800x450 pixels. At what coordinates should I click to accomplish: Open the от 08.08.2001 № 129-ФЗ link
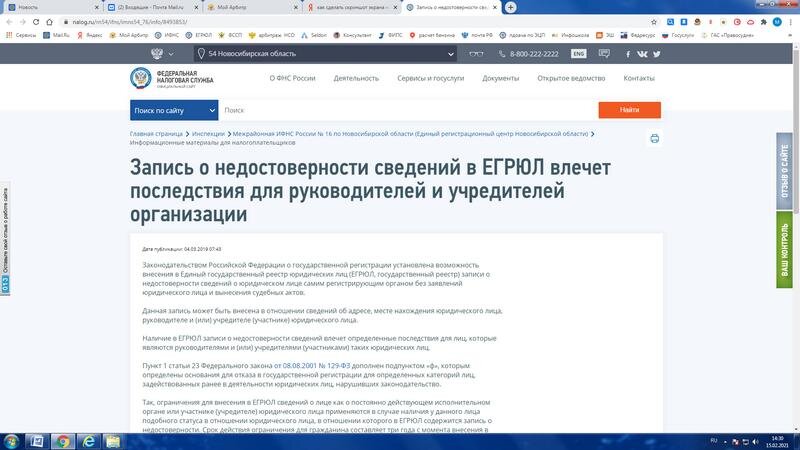[x=312, y=366]
